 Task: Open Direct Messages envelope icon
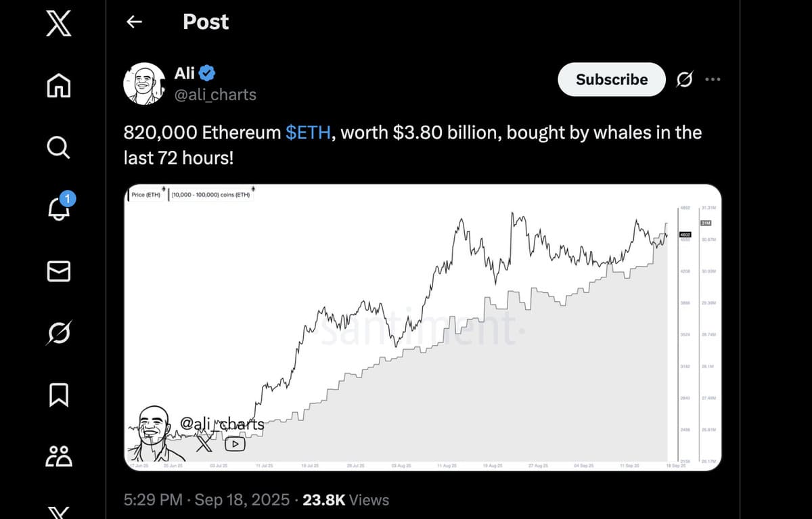pos(58,271)
